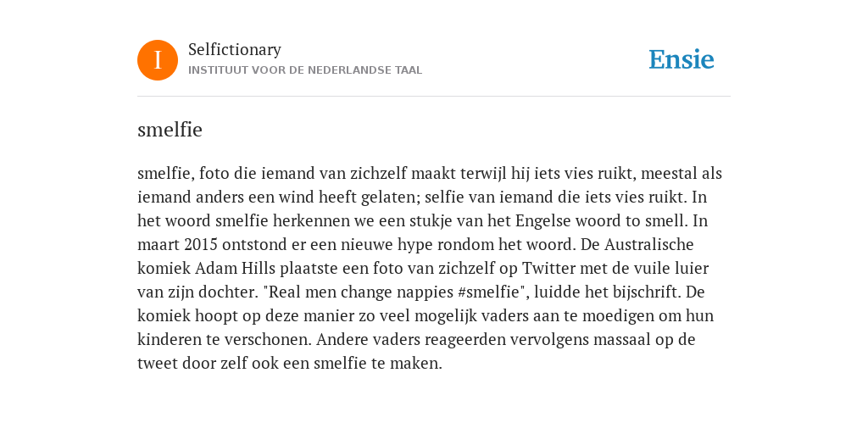868x434 pixels.
Task: Click the Selfictionary title
Action: (235, 50)
